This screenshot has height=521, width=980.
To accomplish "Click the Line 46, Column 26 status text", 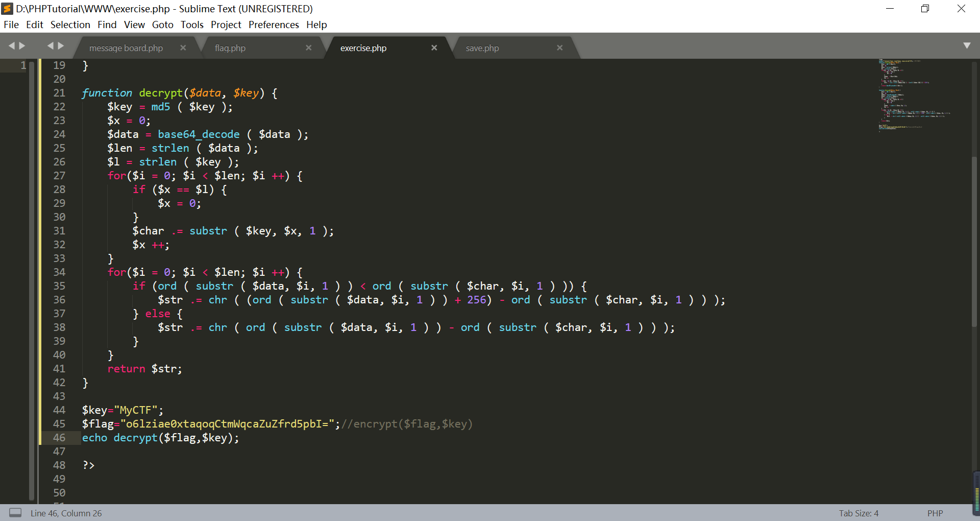I will tap(66, 513).
